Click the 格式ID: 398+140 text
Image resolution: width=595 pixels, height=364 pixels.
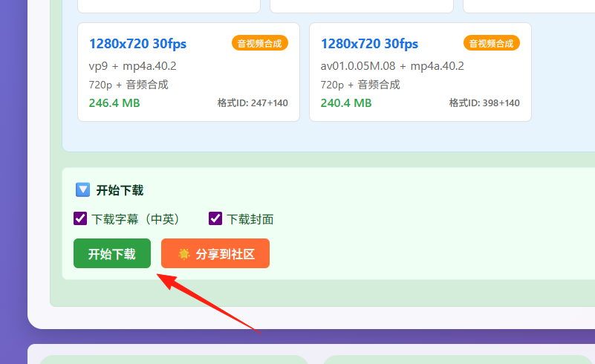[x=484, y=103]
